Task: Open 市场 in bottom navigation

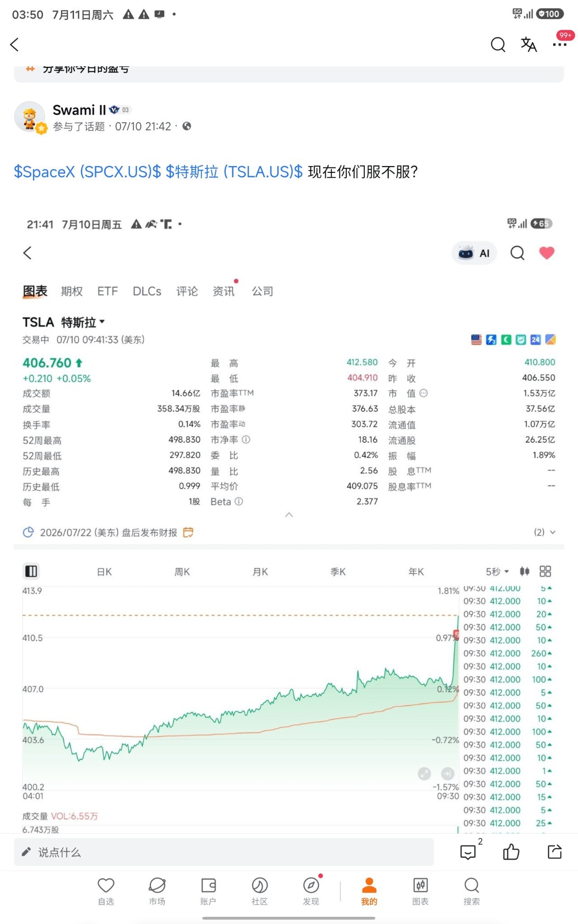Action: click(x=157, y=892)
